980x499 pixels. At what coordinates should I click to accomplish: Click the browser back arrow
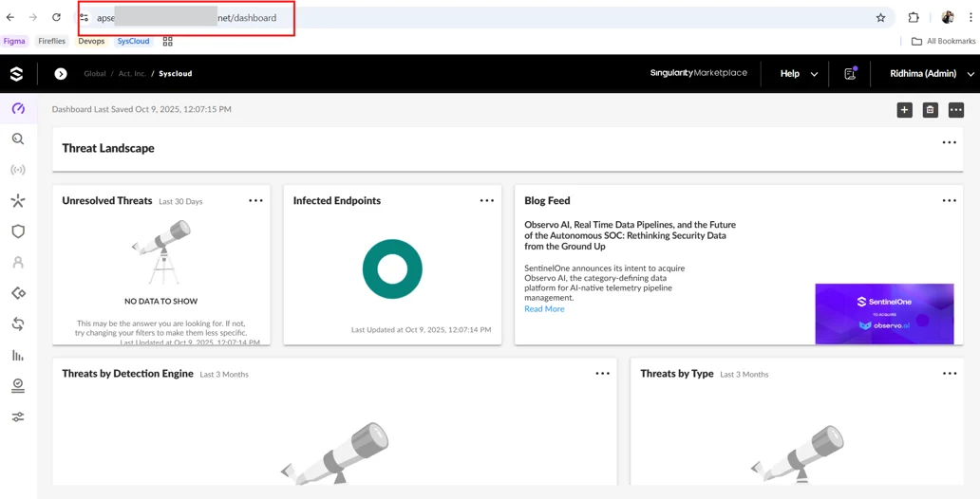pyautogui.click(x=10, y=17)
